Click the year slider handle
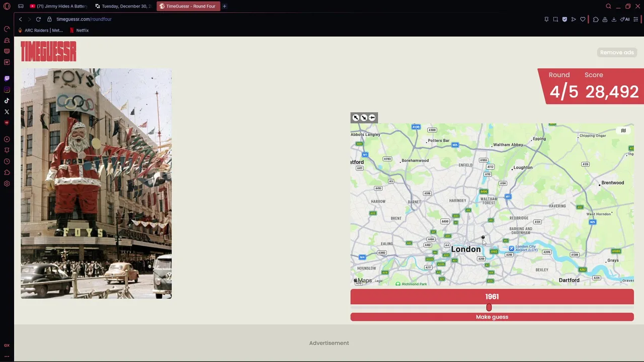644x362 pixels. pos(489,307)
